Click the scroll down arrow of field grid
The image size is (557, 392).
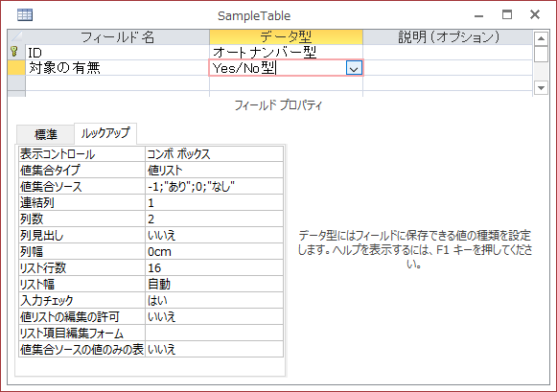point(541,87)
